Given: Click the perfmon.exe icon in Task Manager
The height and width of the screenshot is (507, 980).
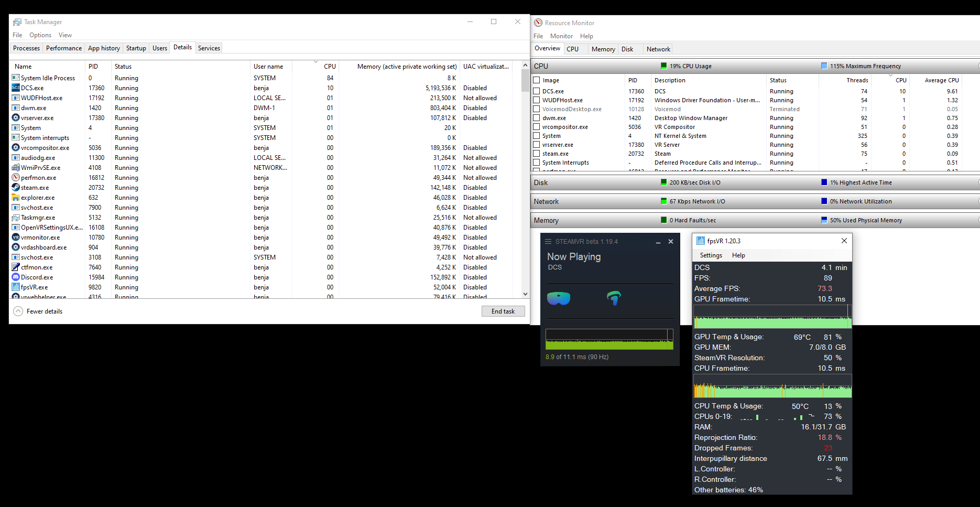Looking at the screenshot, I should [x=16, y=178].
